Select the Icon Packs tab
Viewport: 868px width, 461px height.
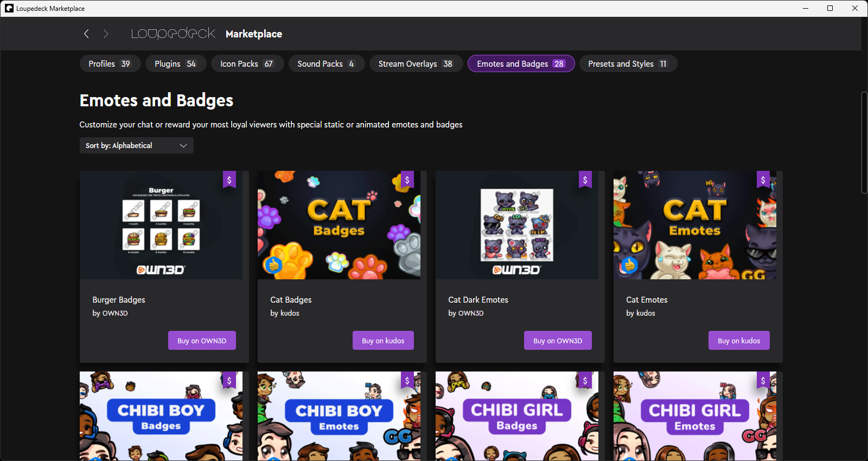(x=247, y=63)
